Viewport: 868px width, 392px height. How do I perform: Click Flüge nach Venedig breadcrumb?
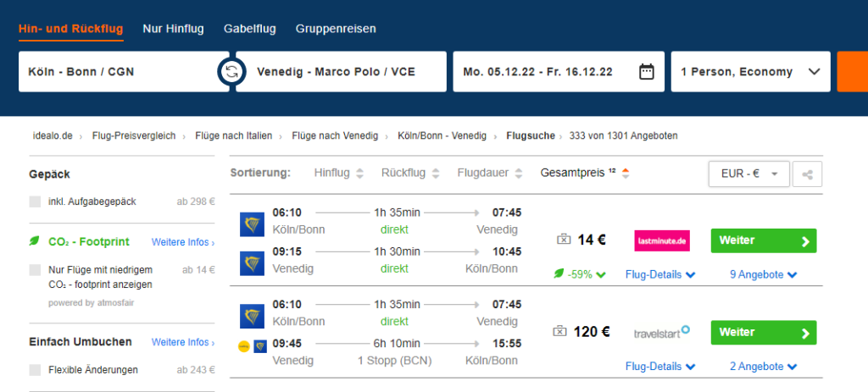pyautogui.click(x=333, y=135)
